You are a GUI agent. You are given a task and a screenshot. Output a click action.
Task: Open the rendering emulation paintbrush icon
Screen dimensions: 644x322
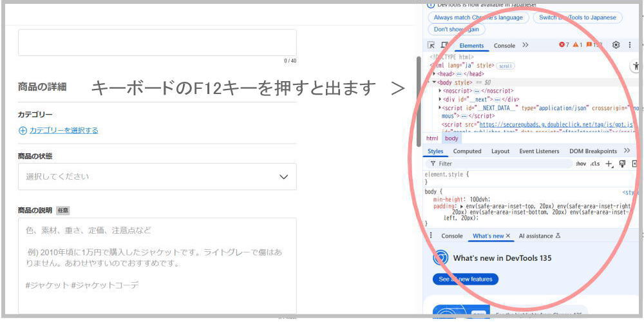[622, 164]
